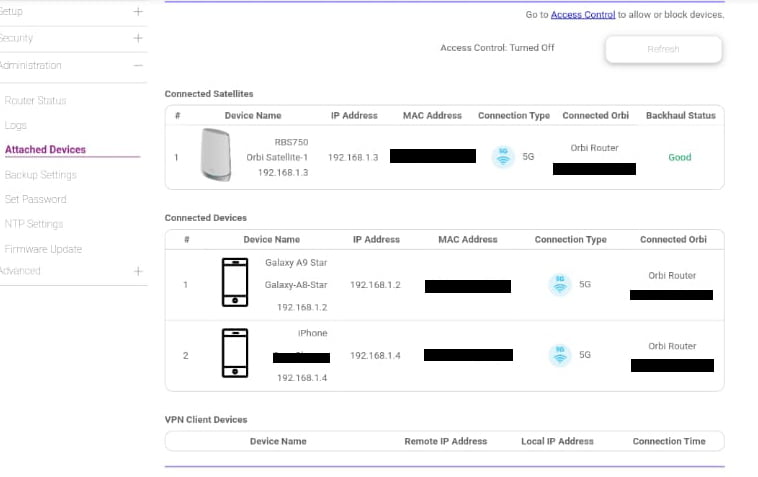758x477 pixels.
Task: Click the 'Connected Satellites' heading
Action: click(x=209, y=94)
